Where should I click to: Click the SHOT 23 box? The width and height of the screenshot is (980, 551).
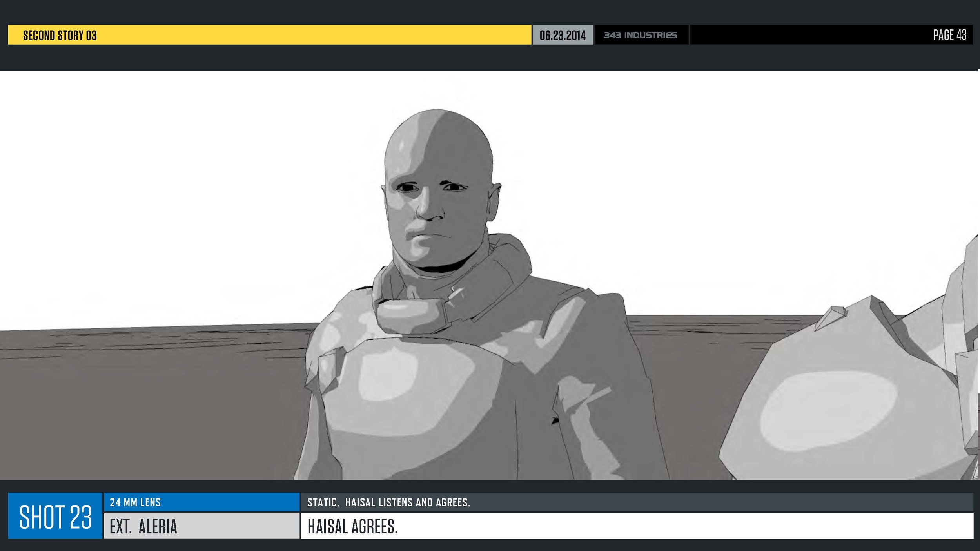pyautogui.click(x=55, y=516)
